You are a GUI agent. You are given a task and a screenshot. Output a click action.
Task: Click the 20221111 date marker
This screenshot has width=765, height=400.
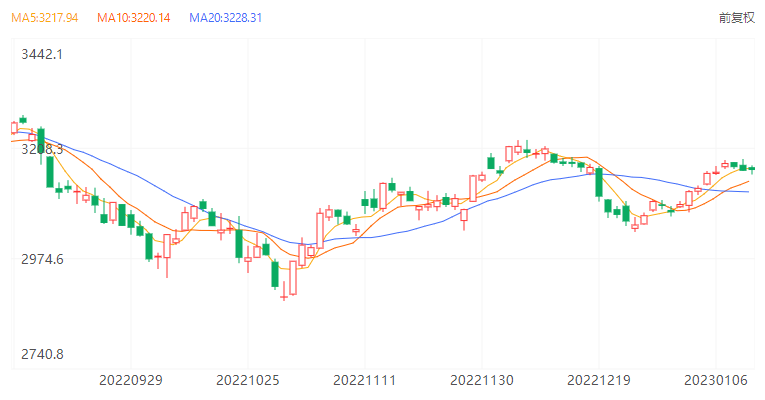pyautogui.click(x=364, y=381)
